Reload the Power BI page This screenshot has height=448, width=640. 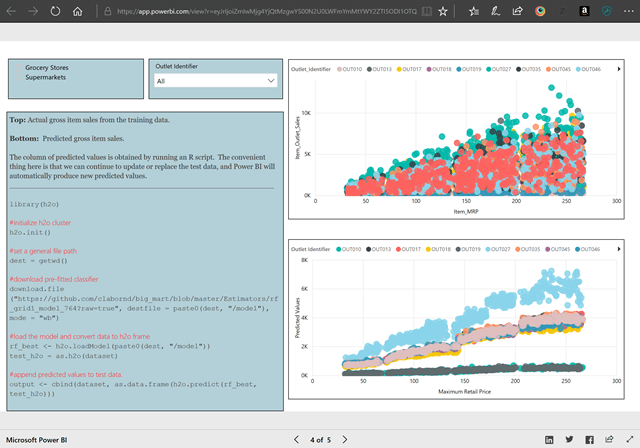[x=55, y=11]
